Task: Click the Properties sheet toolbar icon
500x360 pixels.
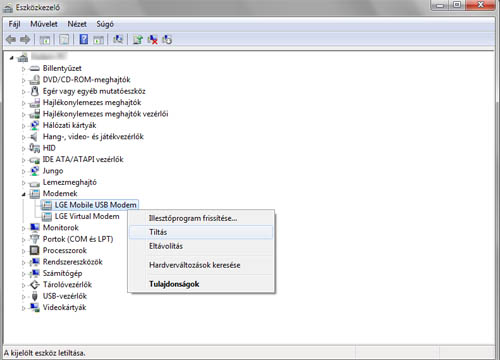Action: (64, 40)
